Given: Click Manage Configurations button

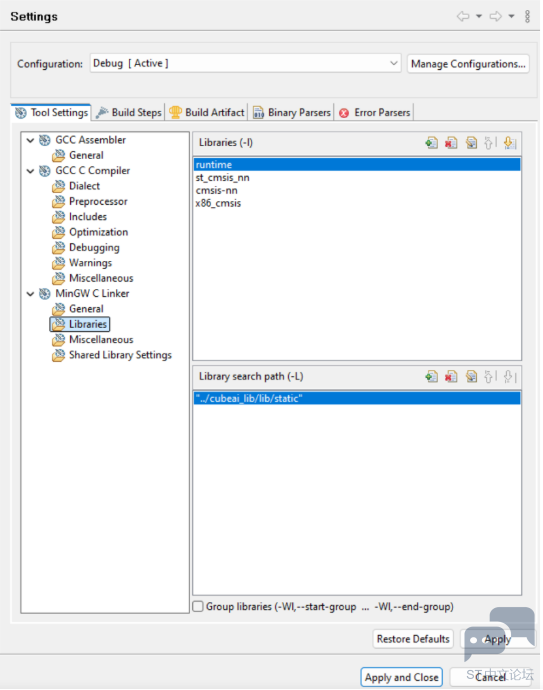Looking at the screenshot, I should (x=468, y=64).
